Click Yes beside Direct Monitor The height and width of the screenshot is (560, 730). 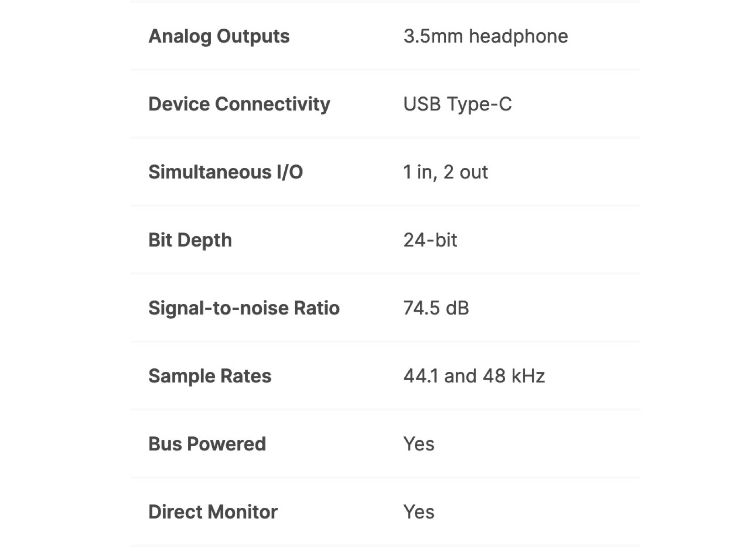(x=418, y=513)
